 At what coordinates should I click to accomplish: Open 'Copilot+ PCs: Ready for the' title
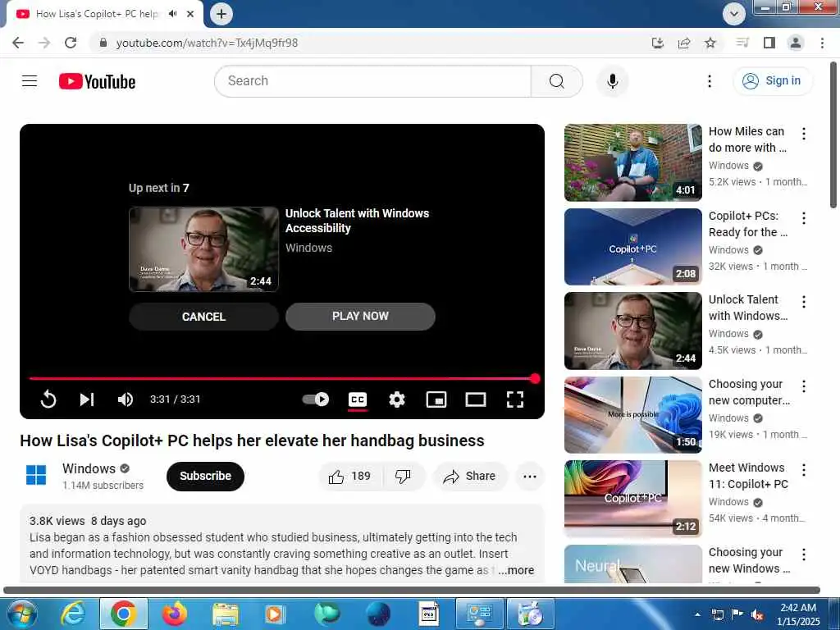pos(748,224)
